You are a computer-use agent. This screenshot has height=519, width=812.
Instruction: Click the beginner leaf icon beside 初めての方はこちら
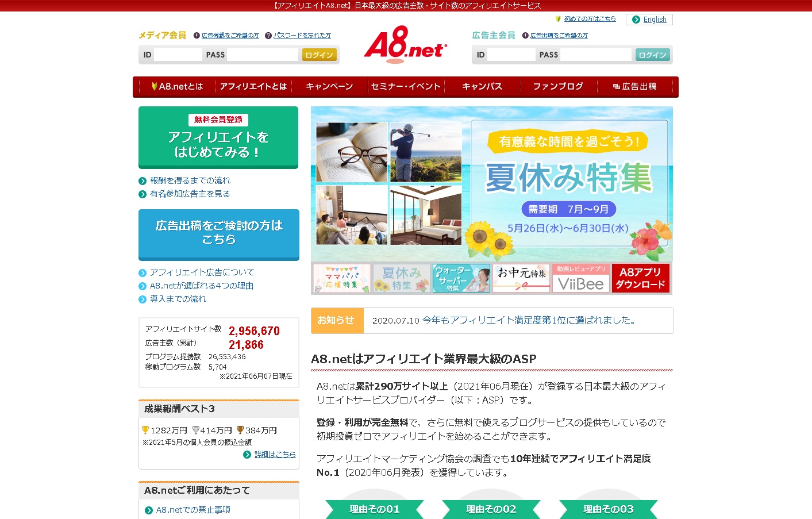[x=558, y=19]
